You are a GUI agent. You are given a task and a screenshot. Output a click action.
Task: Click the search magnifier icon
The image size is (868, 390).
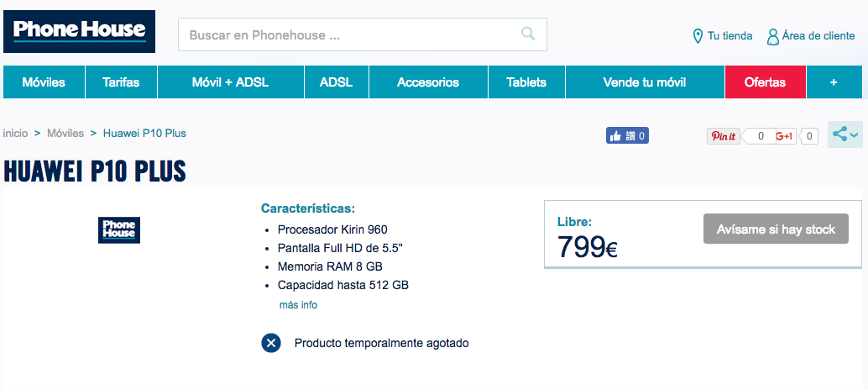pyautogui.click(x=528, y=34)
